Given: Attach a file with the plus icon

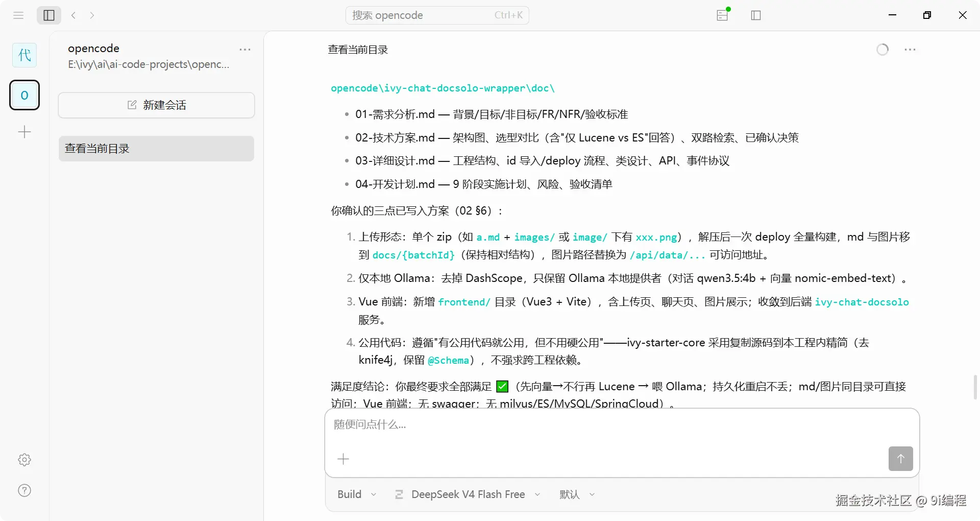Looking at the screenshot, I should point(344,459).
